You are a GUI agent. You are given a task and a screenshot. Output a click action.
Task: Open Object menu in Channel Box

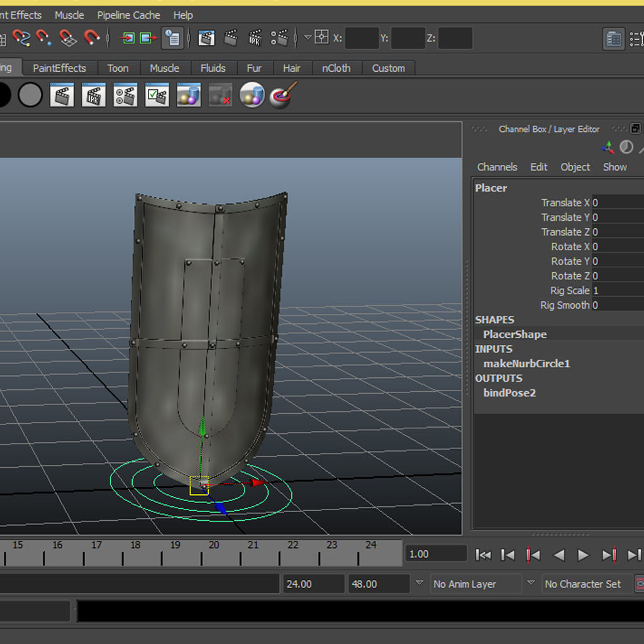click(575, 167)
